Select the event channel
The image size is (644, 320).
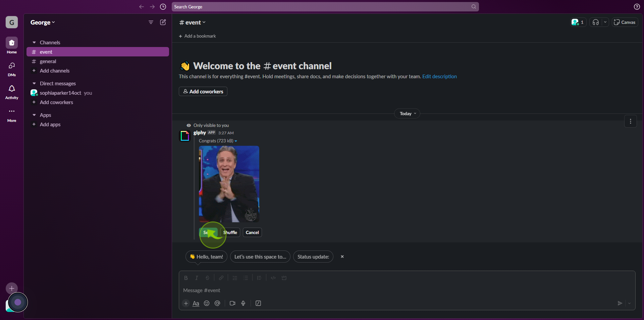(x=98, y=52)
